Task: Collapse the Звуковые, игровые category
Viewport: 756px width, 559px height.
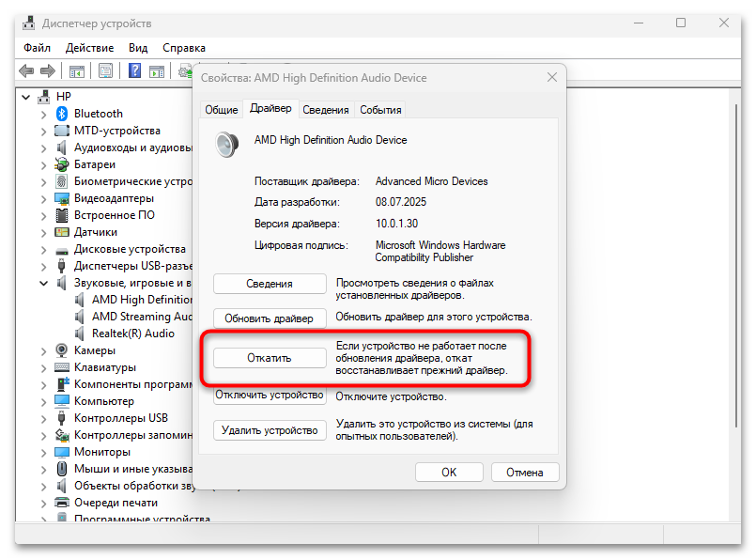Action: point(44,283)
